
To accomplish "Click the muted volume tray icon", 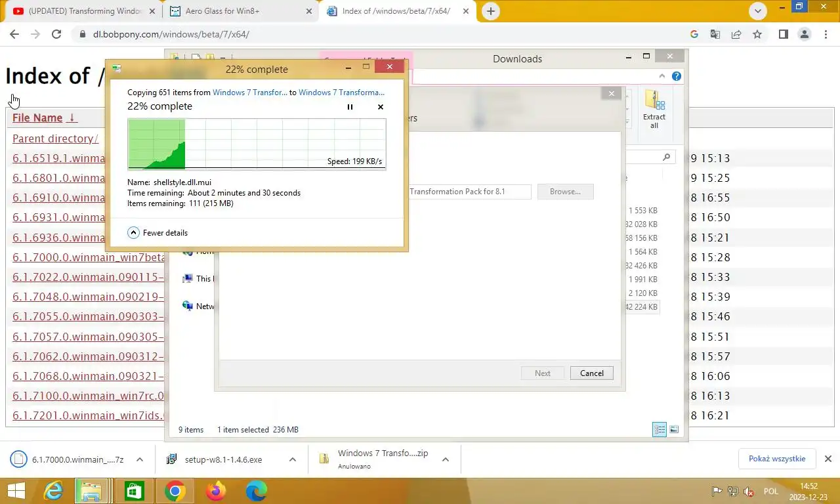I will coord(749,492).
